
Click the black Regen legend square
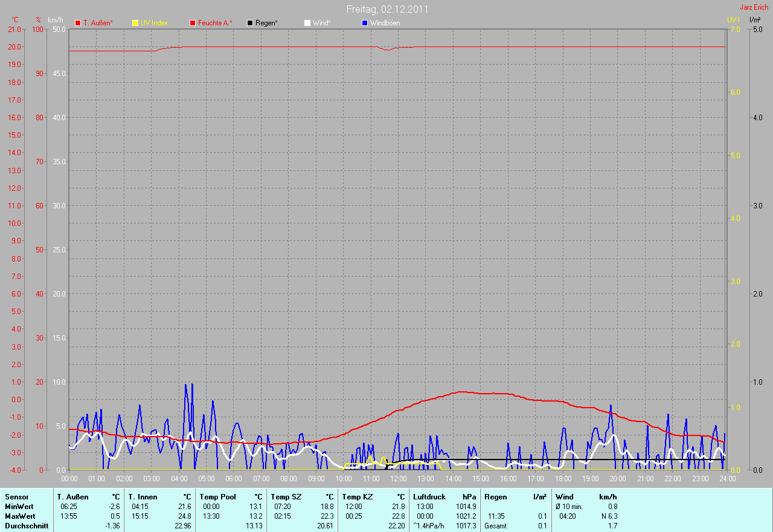click(250, 23)
